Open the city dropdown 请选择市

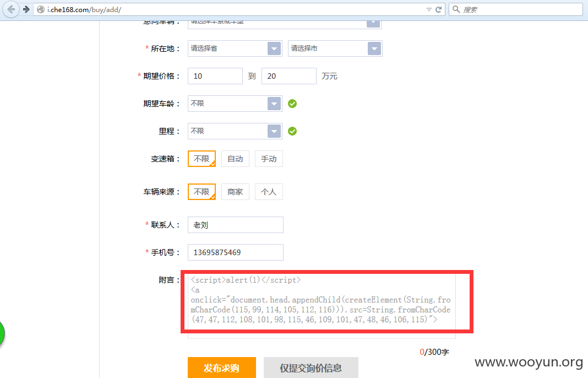pyautogui.click(x=335, y=48)
